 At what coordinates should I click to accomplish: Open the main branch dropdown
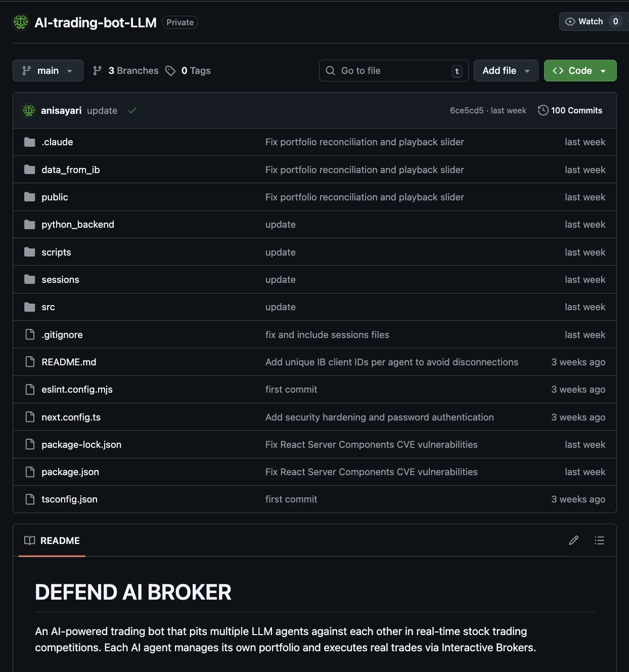pyautogui.click(x=48, y=71)
